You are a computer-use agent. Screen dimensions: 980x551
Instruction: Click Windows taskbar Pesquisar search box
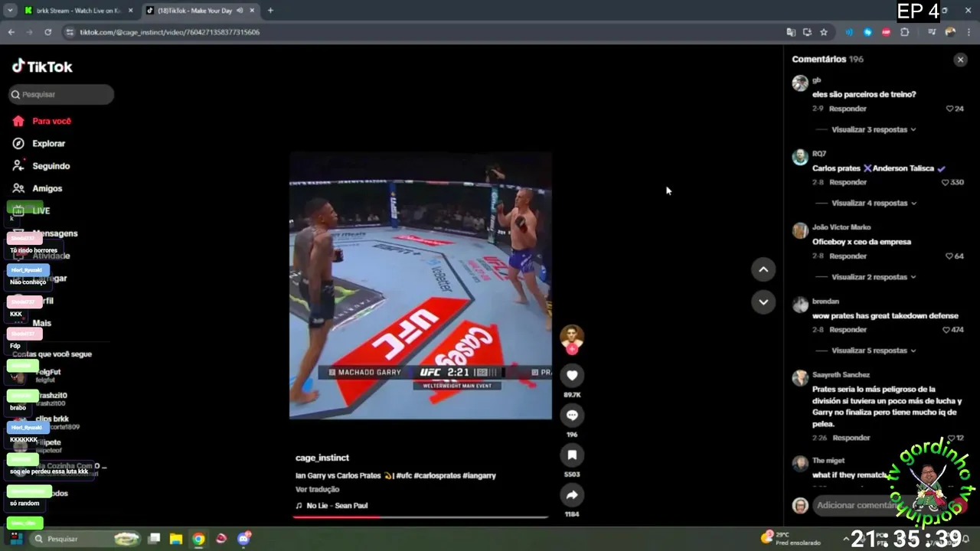tap(86, 539)
